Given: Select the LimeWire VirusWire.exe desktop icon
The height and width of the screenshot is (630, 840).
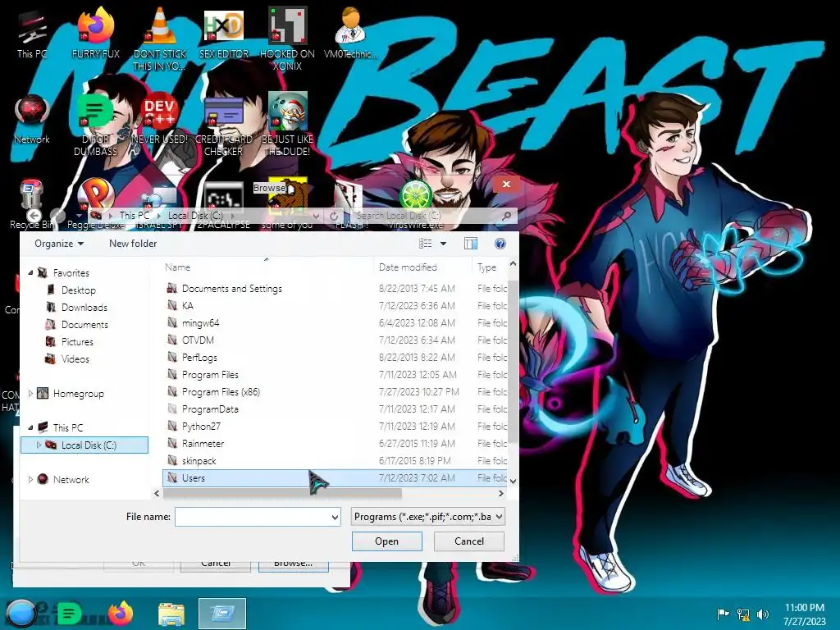Looking at the screenshot, I should (x=416, y=203).
